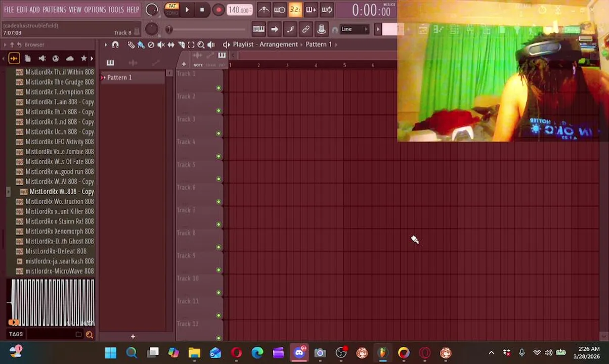Open the Line snap dropdown

[354, 29]
